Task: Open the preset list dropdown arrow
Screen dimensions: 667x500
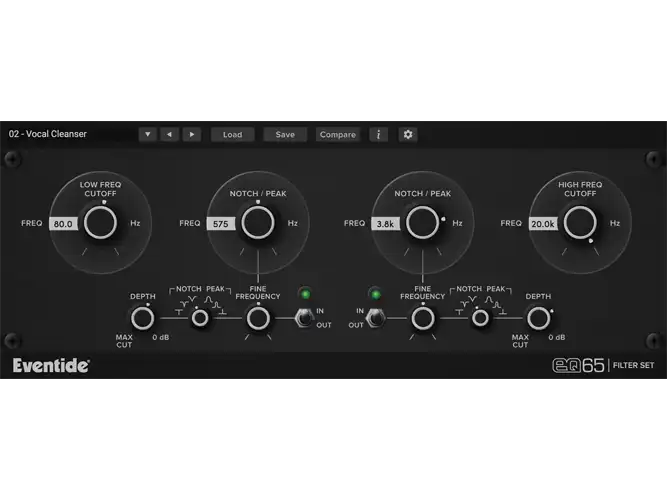Action: pyautogui.click(x=148, y=134)
